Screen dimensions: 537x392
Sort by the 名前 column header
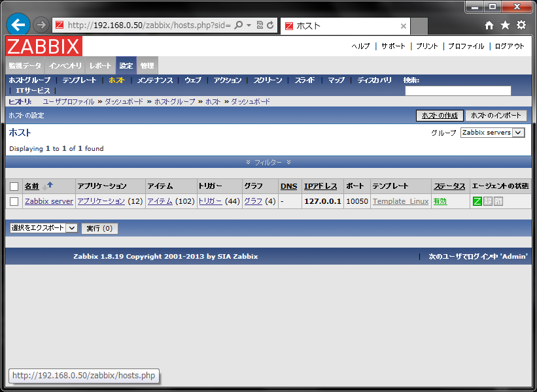tap(31, 186)
